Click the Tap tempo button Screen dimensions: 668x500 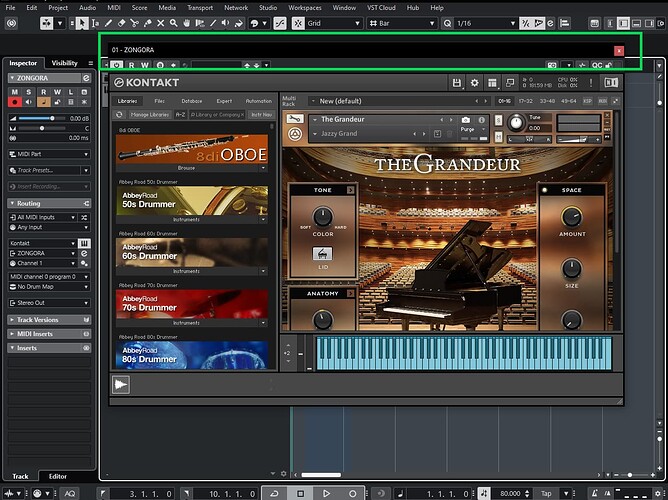click(x=546, y=494)
